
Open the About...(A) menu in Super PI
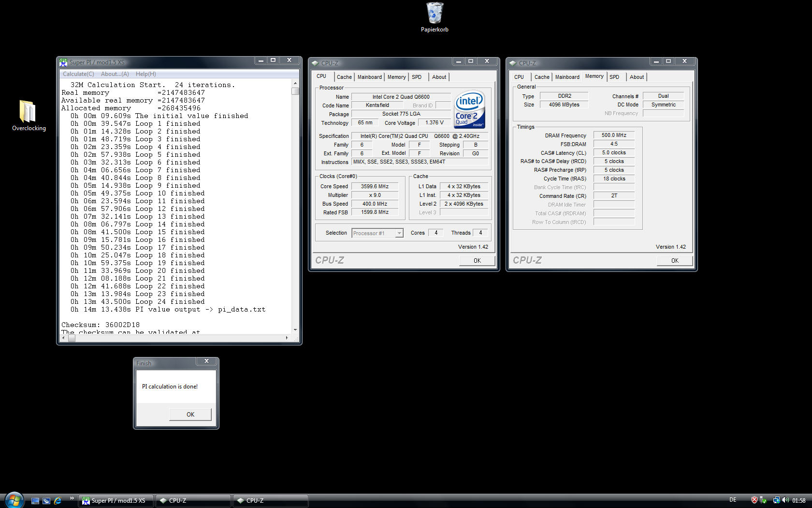(x=115, y=74)
